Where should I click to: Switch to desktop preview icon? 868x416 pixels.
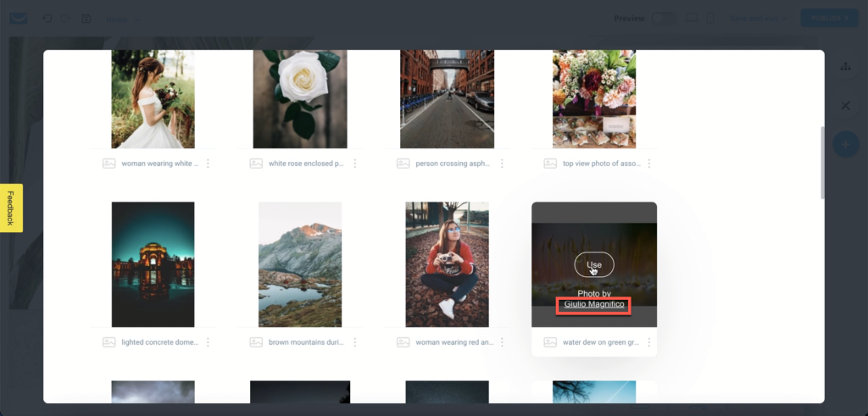(x=692, y=18)
